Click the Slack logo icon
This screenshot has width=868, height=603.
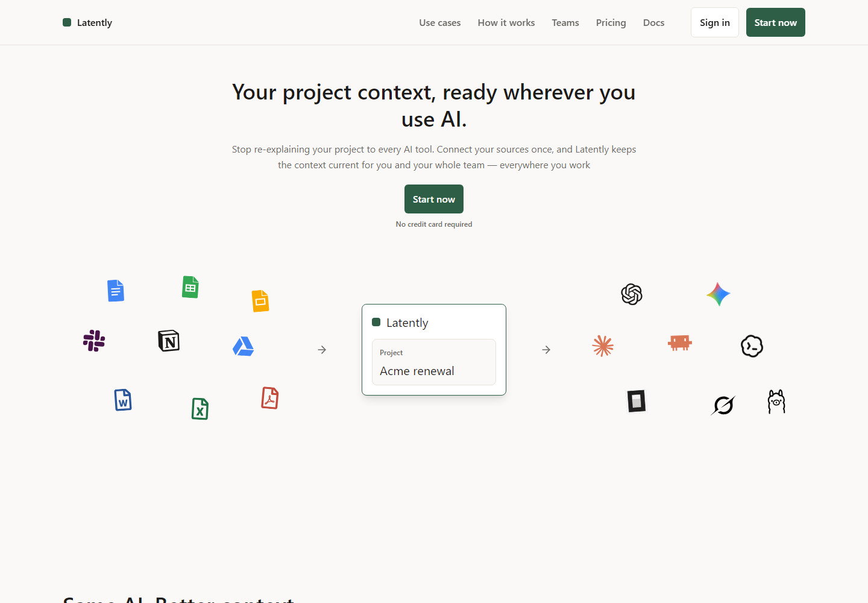click(94, 341)
